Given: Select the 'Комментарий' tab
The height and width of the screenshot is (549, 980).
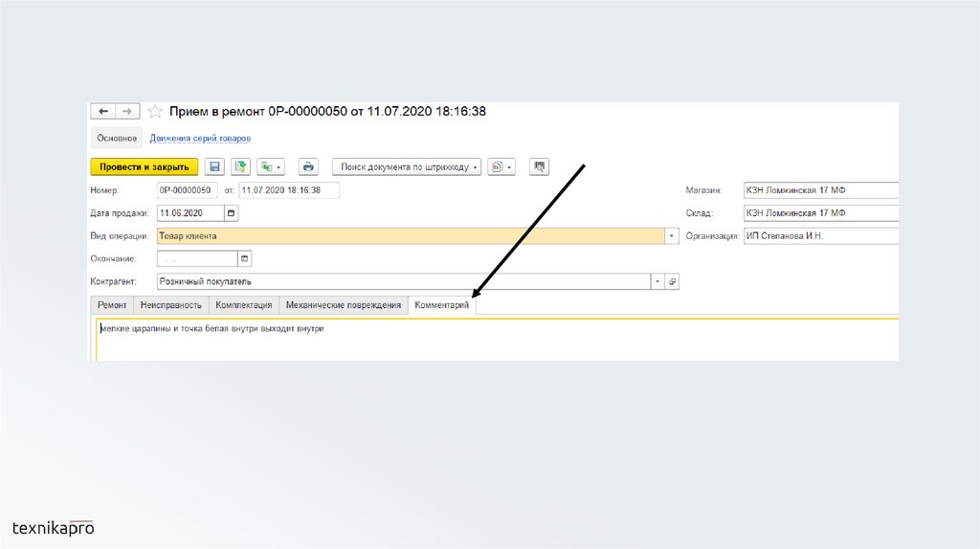Looking at the screenshot, I should 442,305.
